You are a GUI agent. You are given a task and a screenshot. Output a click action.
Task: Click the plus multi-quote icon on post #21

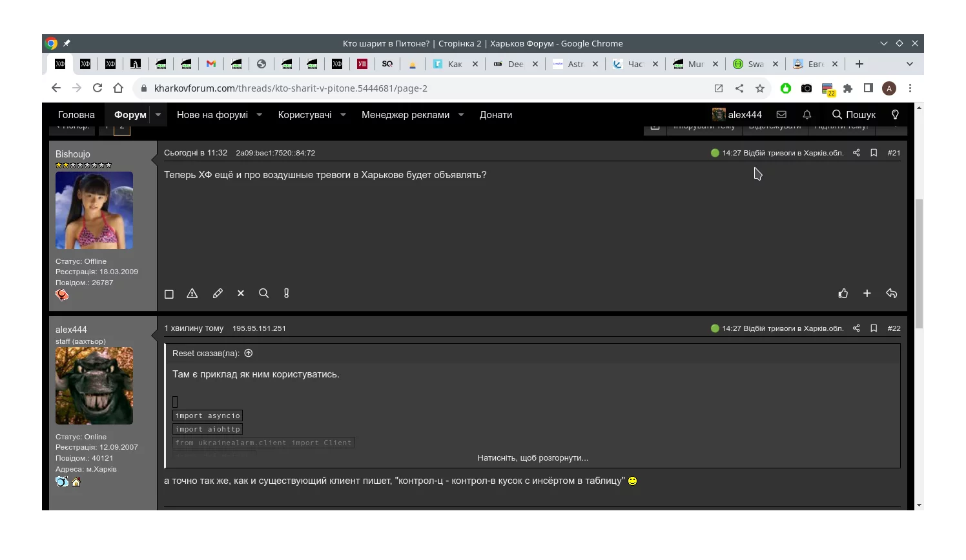tap(867, 294)
